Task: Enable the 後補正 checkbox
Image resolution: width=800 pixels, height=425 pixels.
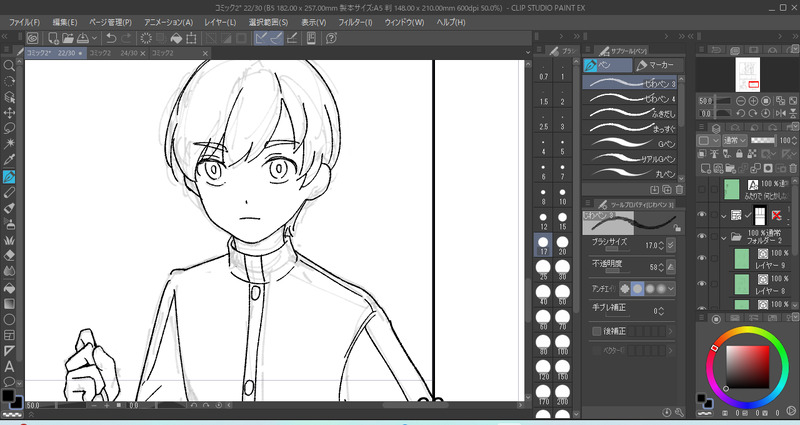Action: click(596, 332)
